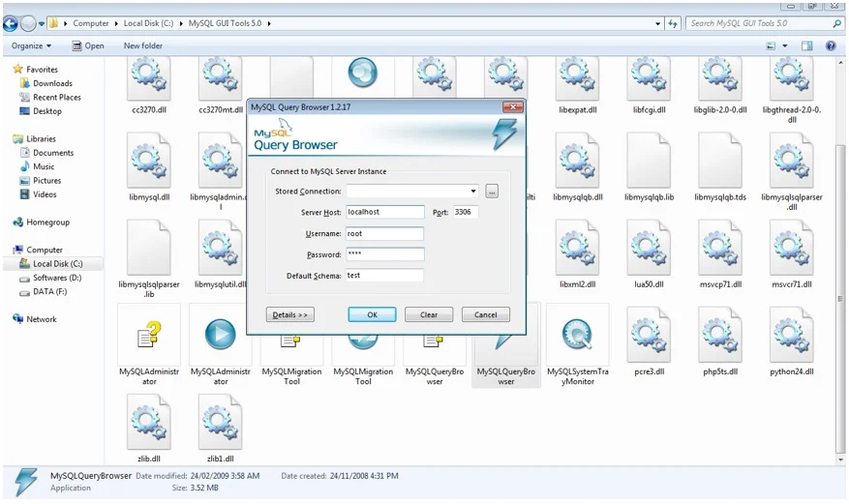849x504 pixels.
Task: Open the Stored Connection dropdown
Action: coord(473,192)
